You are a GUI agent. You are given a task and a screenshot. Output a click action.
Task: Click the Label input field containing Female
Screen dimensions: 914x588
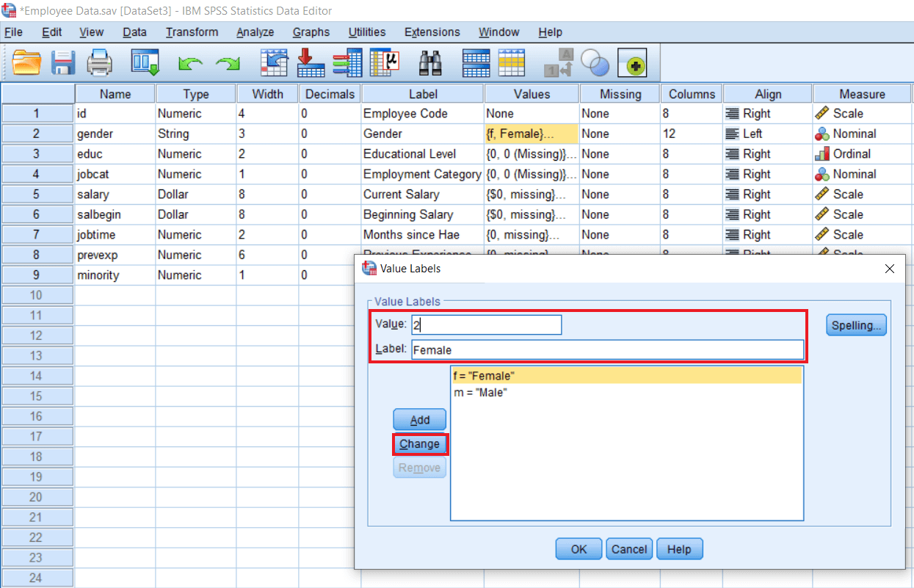tap(607, 349)
